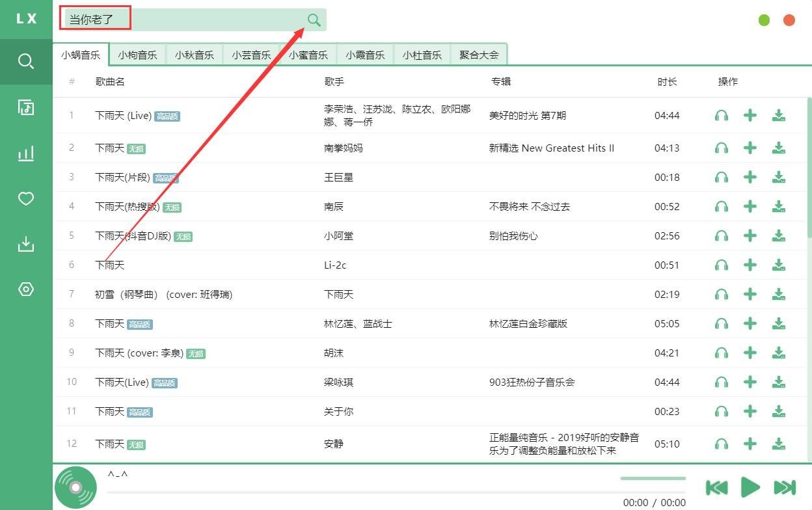Go to the previous track
This screenshot has height=510, width=812.
click(x=717, y=487)
